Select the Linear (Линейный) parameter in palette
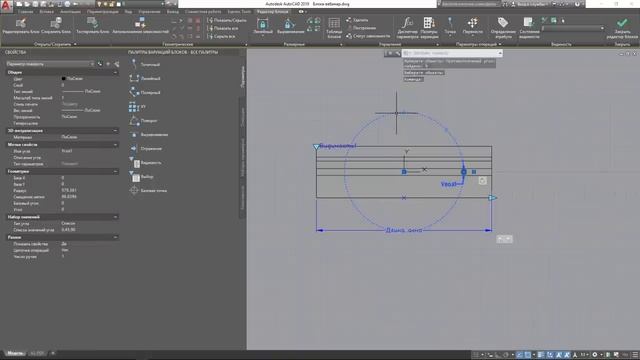640x360 pixels. pos(145,78)
